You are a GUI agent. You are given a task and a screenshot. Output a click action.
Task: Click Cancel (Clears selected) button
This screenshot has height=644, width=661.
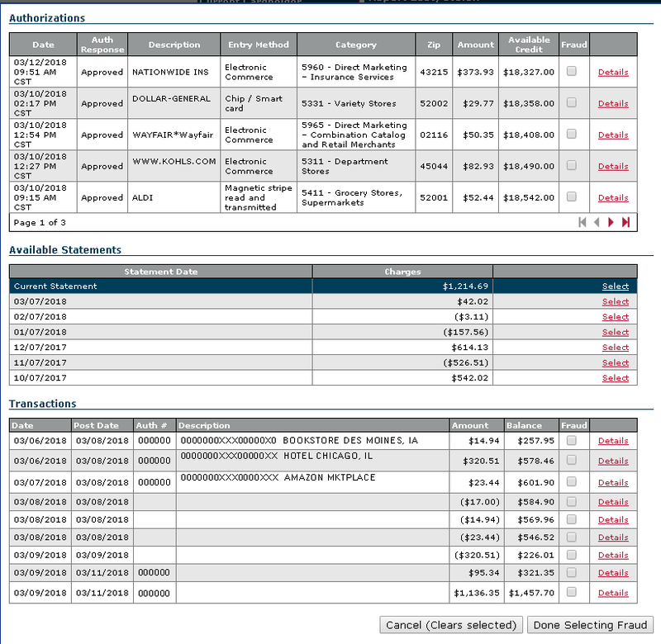point(450,624)
